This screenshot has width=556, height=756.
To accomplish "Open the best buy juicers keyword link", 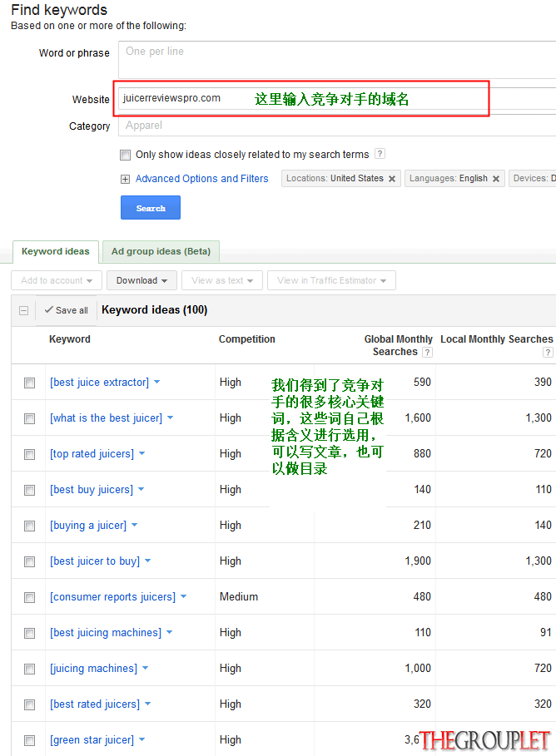I will [x=92, y=489].
